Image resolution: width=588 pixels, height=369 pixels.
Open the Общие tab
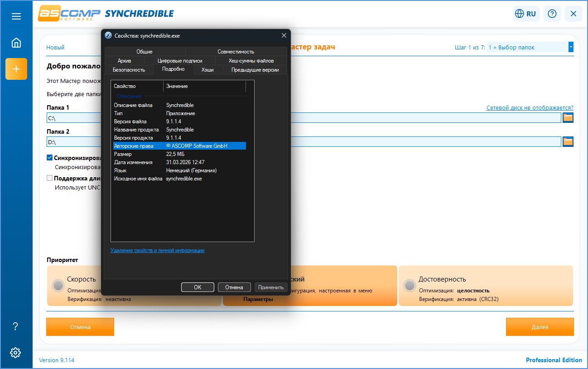tap(145, 52)
